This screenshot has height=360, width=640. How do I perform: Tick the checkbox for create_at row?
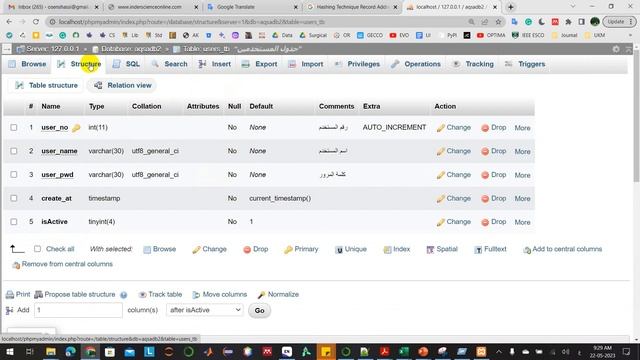tap(14, 198)
